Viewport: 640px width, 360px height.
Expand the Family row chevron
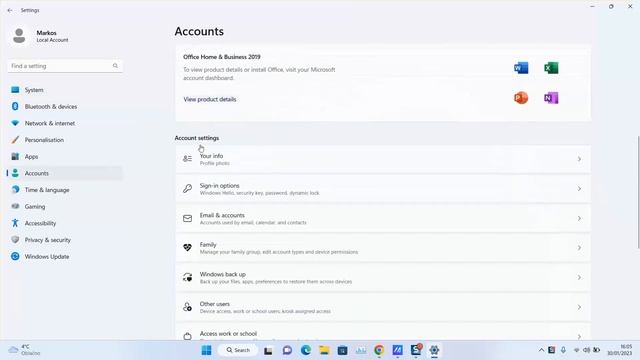(x=579, y=248)
